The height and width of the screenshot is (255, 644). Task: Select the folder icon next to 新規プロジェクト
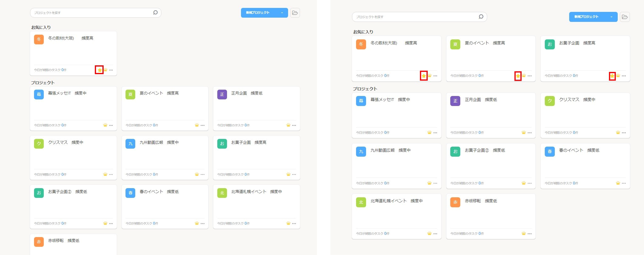pyautogui.click(x=295, y=13)
